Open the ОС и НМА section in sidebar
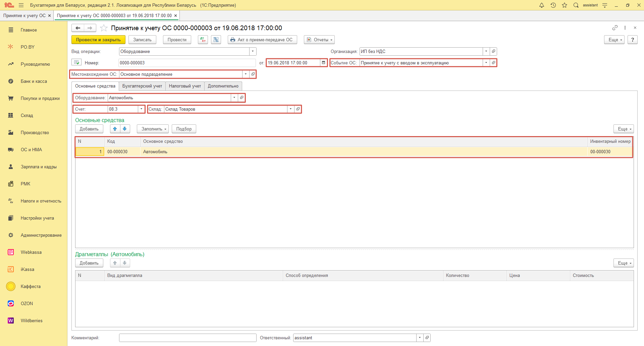Image resolution: width=644 pixels, height=346 pixels. click(x=31, y=150)
